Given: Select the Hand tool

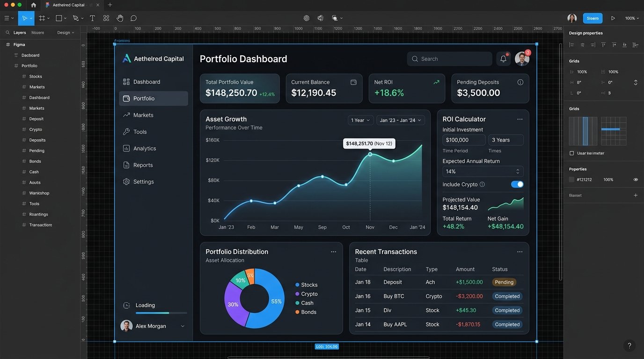Looking at the screenshot, I should pyautogui.click(x=120, y=18).
